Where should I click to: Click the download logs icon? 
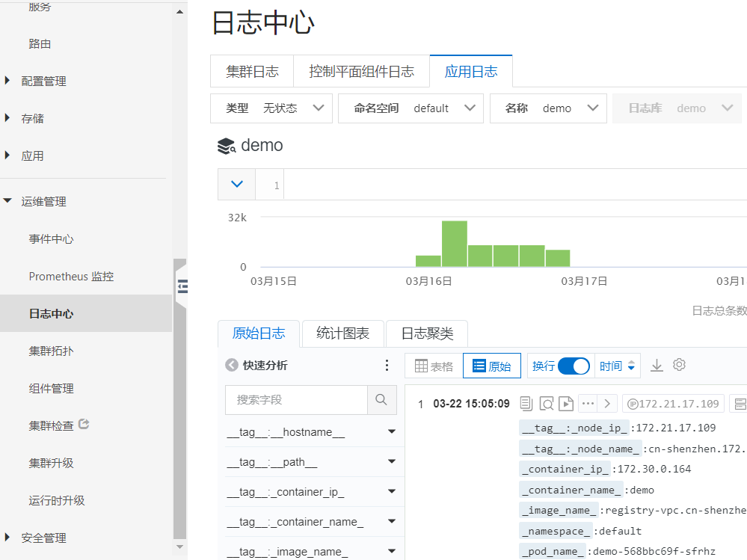pos(657,366)
